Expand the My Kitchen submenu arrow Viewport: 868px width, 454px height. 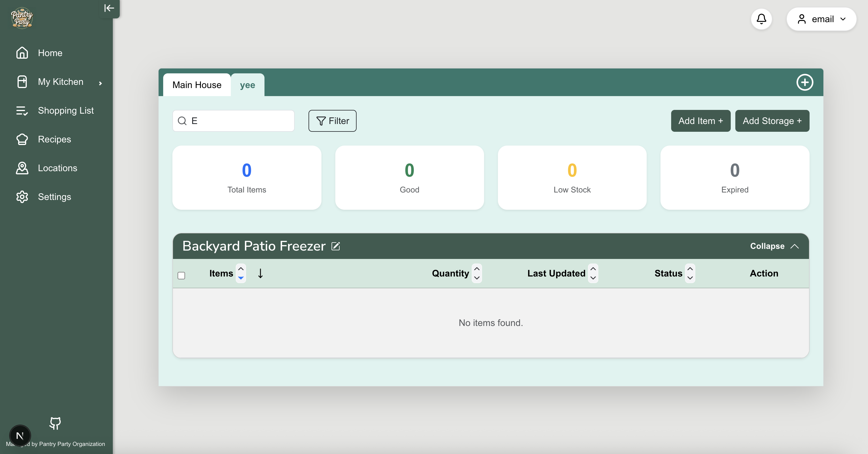pyautogui.click(x=100, y=83)
